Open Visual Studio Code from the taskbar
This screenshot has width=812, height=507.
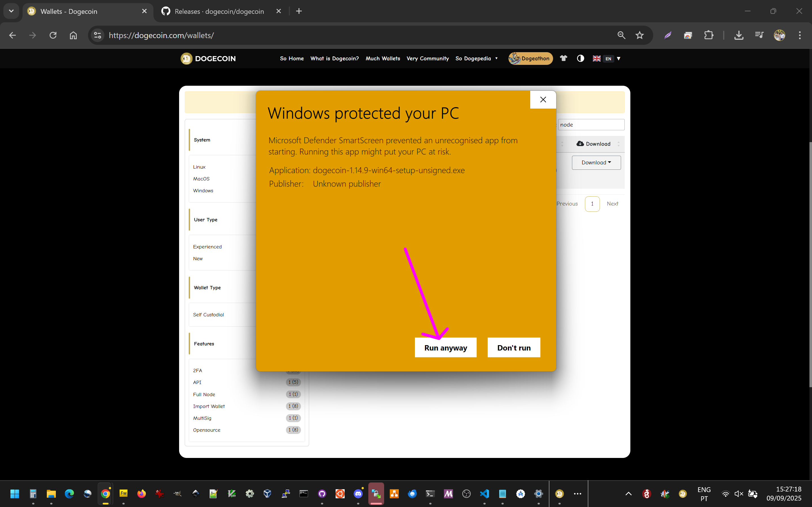(484, 493)
